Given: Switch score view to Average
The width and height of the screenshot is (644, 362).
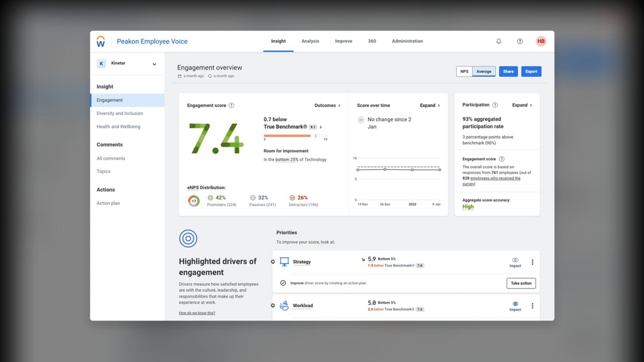Looking at the screenshot, I should point(484,71).
